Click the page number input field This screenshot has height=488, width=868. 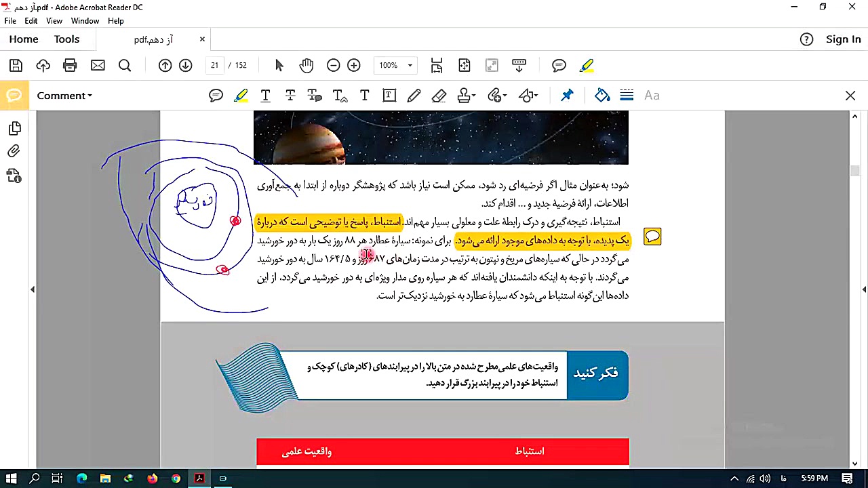pyautogui.click(x=214, y=65)
